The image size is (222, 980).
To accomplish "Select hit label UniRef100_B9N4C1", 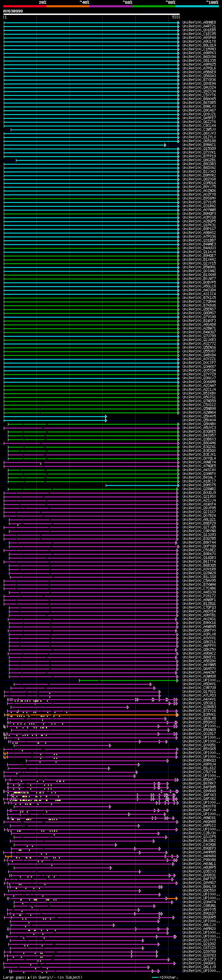I will [199, 145].
